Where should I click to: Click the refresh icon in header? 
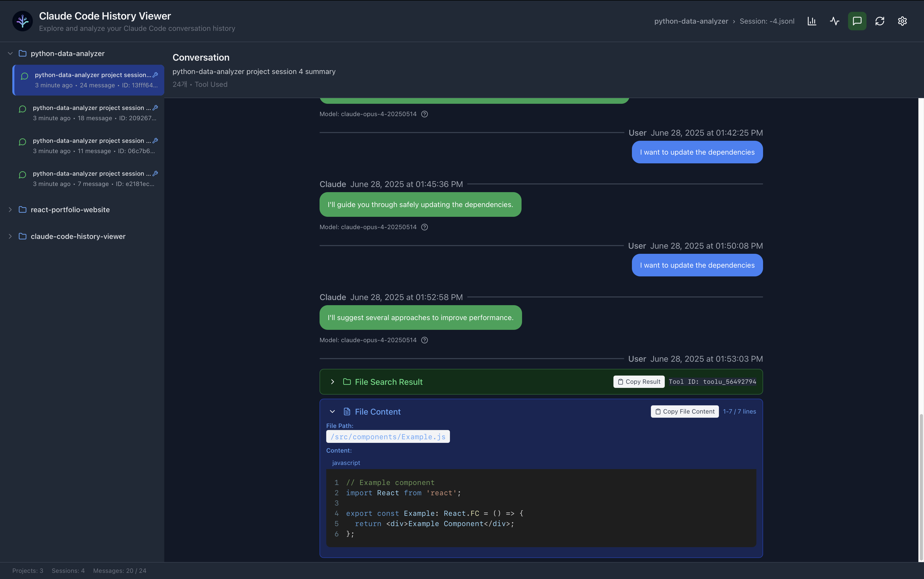coord(880,21)
